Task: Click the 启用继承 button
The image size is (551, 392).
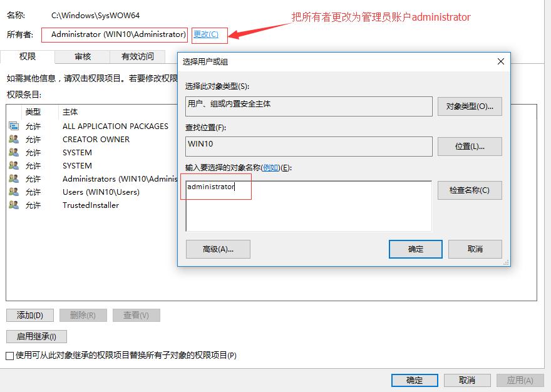Action: tap(36, 336)
